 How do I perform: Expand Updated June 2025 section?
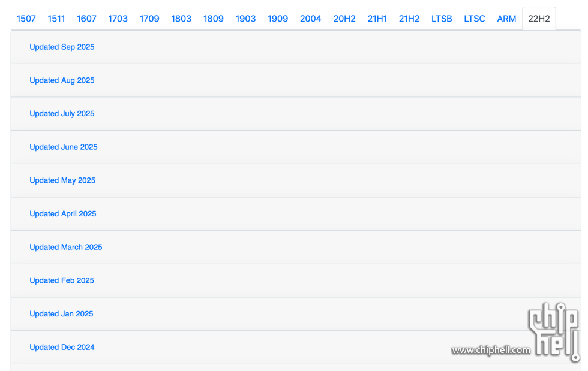64,147
